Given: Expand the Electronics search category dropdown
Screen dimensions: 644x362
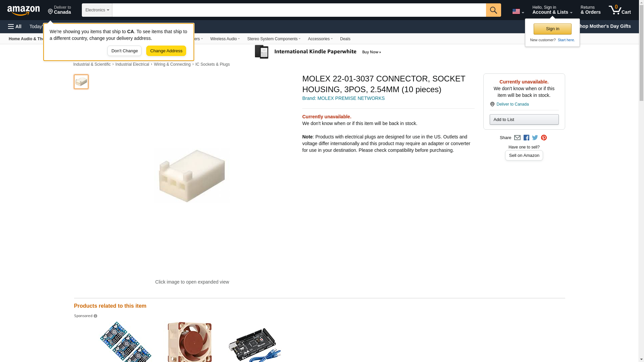Looking at the screenshot, I should (x=97, y=10).
